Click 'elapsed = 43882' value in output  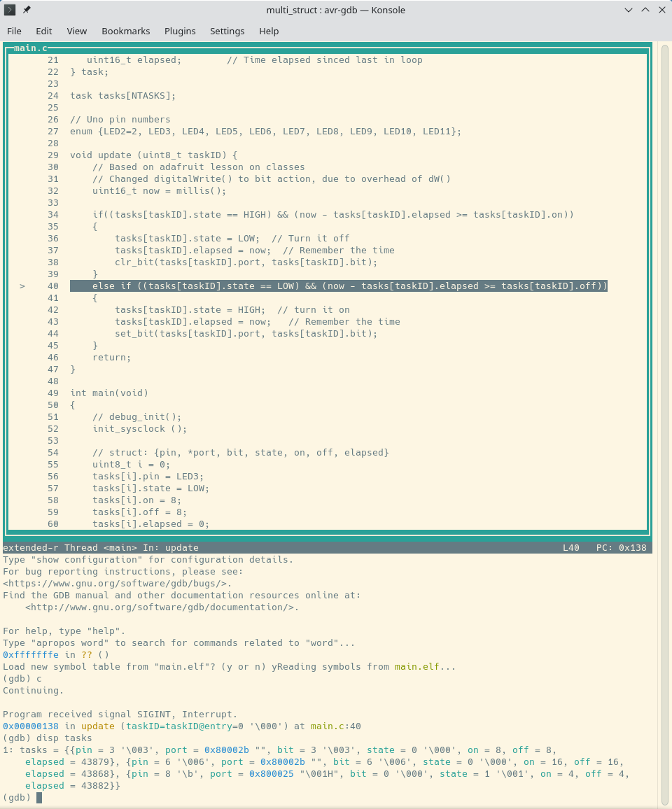click(67, 785)
